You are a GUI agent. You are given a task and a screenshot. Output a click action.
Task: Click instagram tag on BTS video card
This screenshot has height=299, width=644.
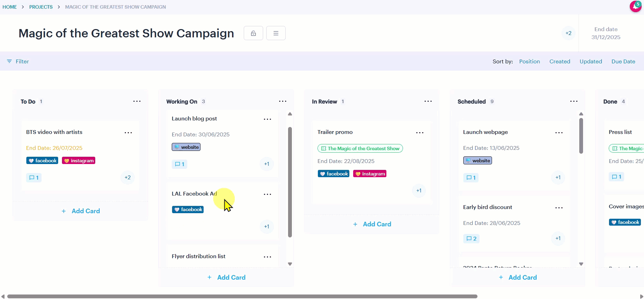tap(79, 161)
